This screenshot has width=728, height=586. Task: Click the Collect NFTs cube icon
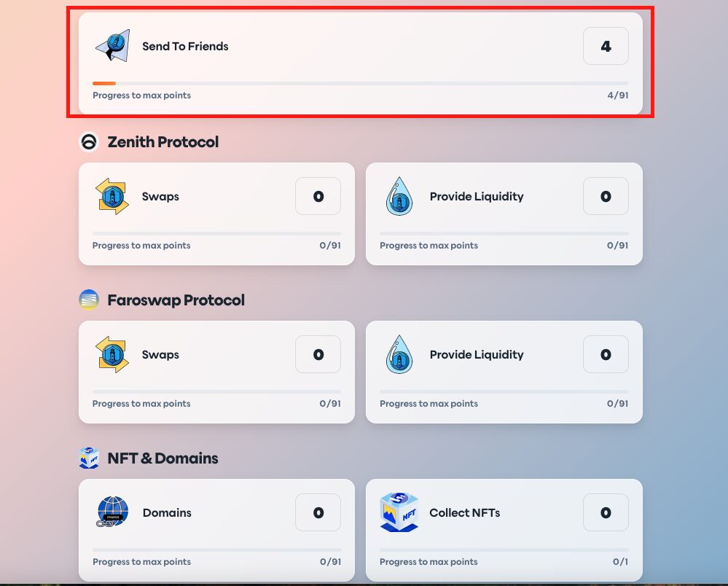pos(399,512)
